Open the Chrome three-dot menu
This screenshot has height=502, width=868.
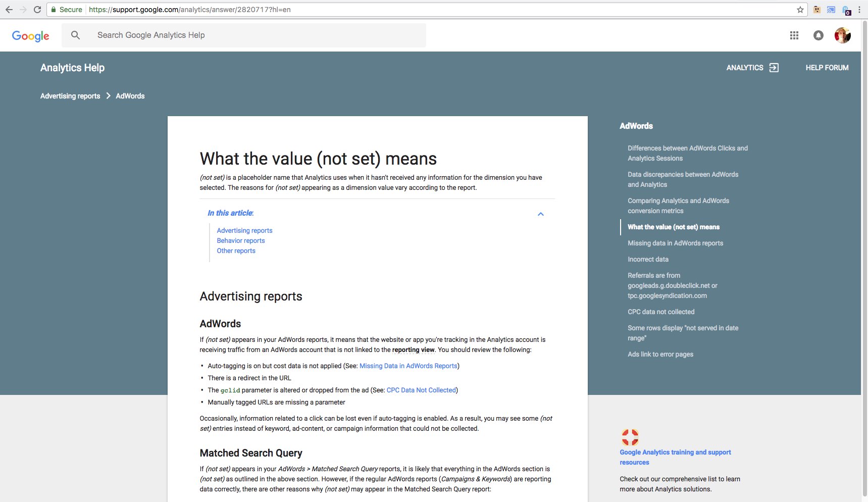859,9
